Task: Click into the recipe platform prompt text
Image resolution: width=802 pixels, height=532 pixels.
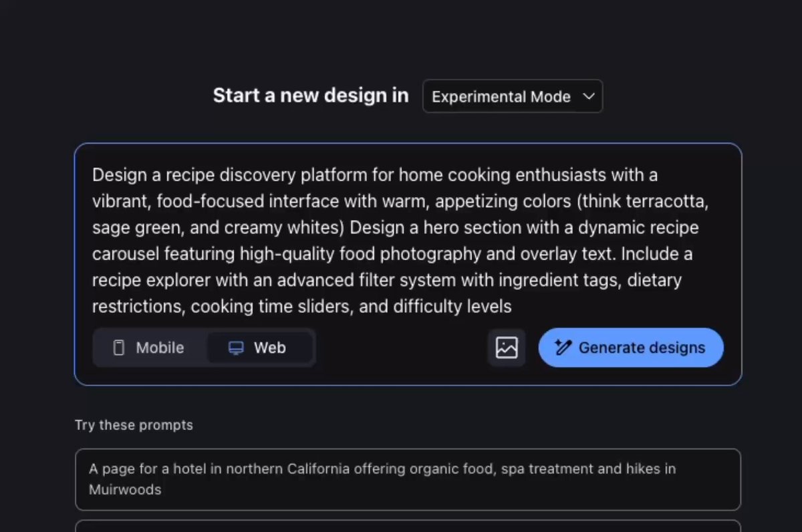Action: 395,241
